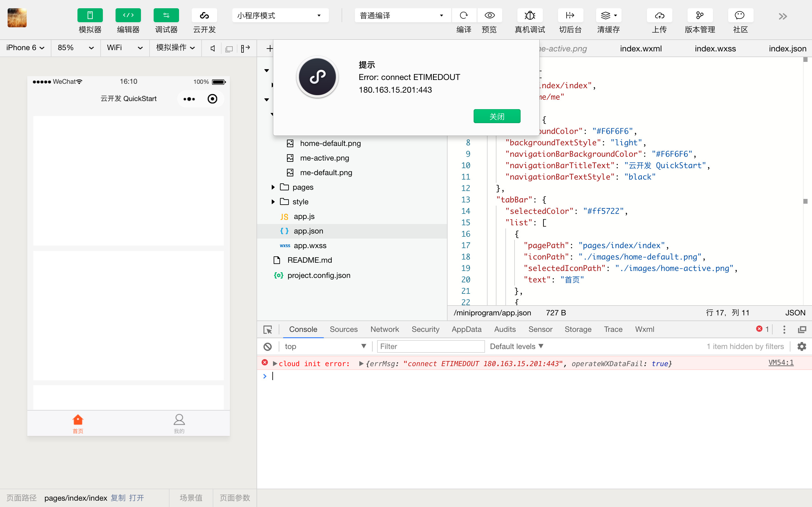812x507 pixels.
Task: Open the 普通编译 compile mode dropdown
Action: coord(403,16)
